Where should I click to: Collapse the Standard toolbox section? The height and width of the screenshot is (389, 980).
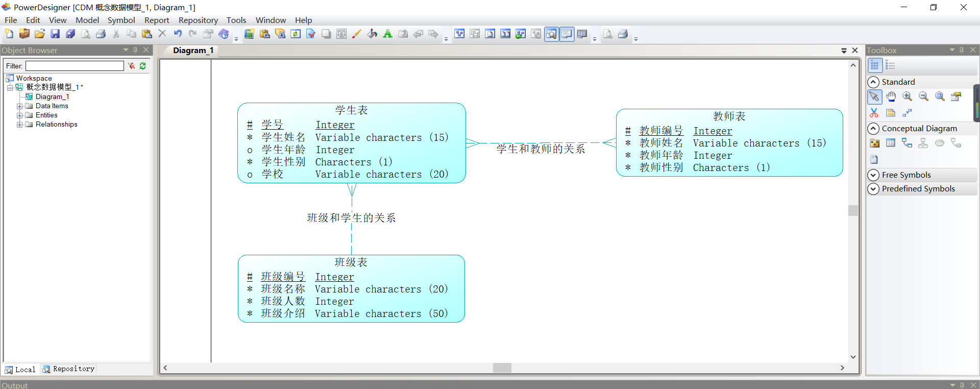coord(873,82)
